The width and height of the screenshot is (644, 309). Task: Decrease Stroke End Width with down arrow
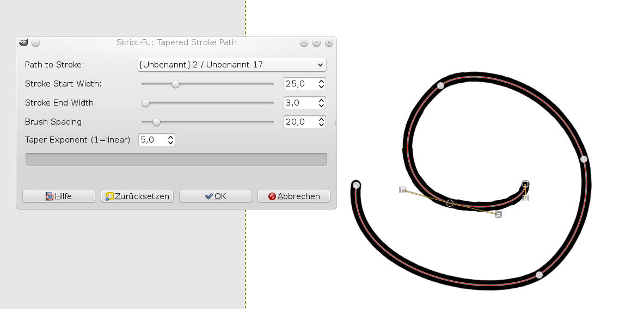pos(322,106)
